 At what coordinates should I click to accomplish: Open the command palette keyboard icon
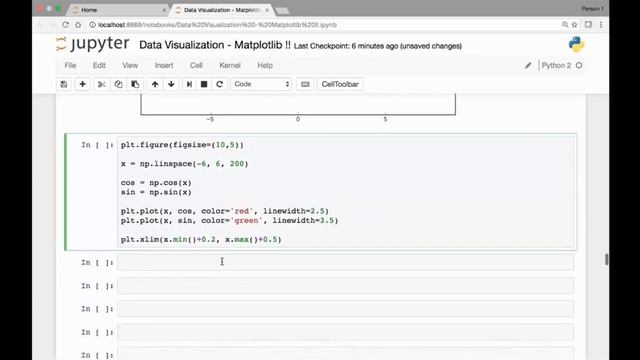[x=305, y=84]
